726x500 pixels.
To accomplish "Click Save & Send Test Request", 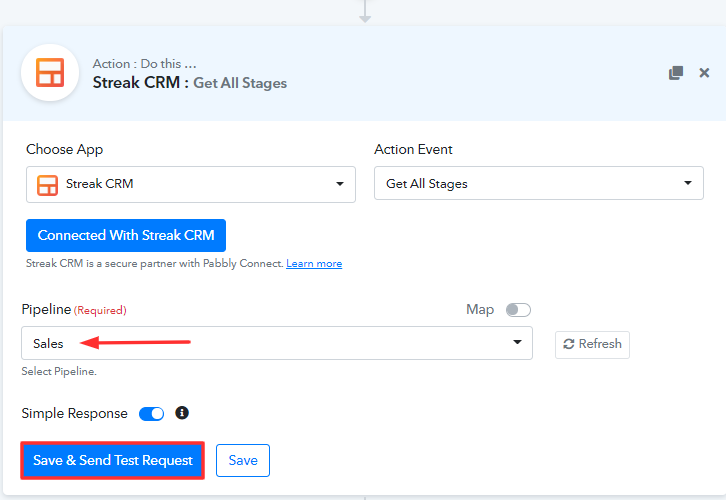I will click(x=113, y=460).
